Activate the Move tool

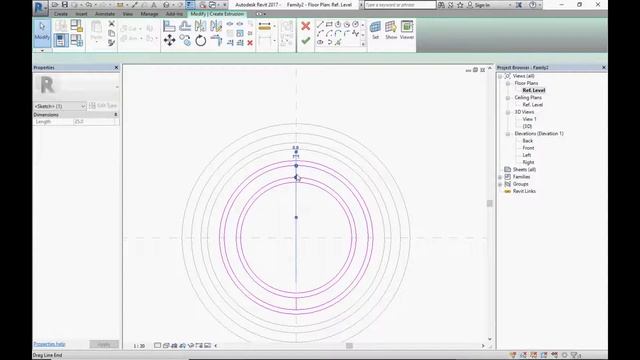pyautogui.click(x=169, y=40)
